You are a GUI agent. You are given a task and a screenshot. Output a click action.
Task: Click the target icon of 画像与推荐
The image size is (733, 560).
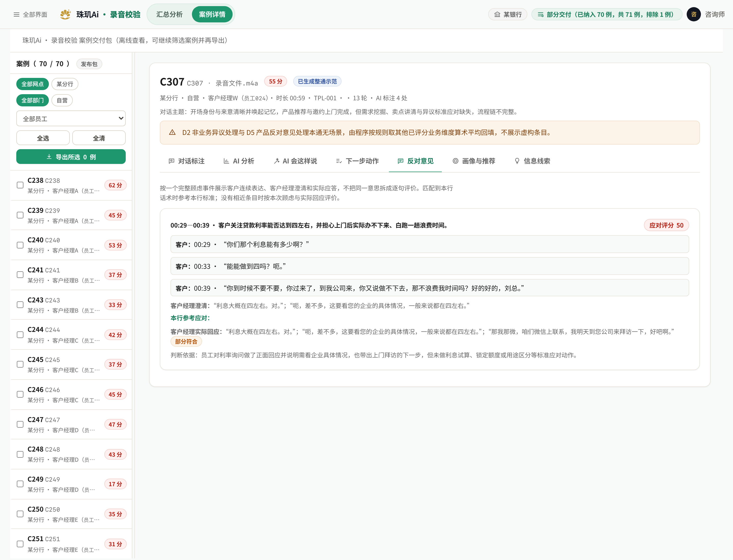455,161
